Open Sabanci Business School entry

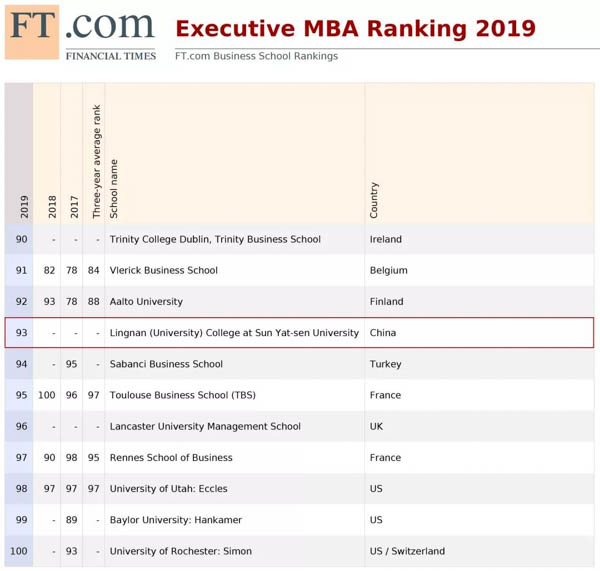click(166, 364)
